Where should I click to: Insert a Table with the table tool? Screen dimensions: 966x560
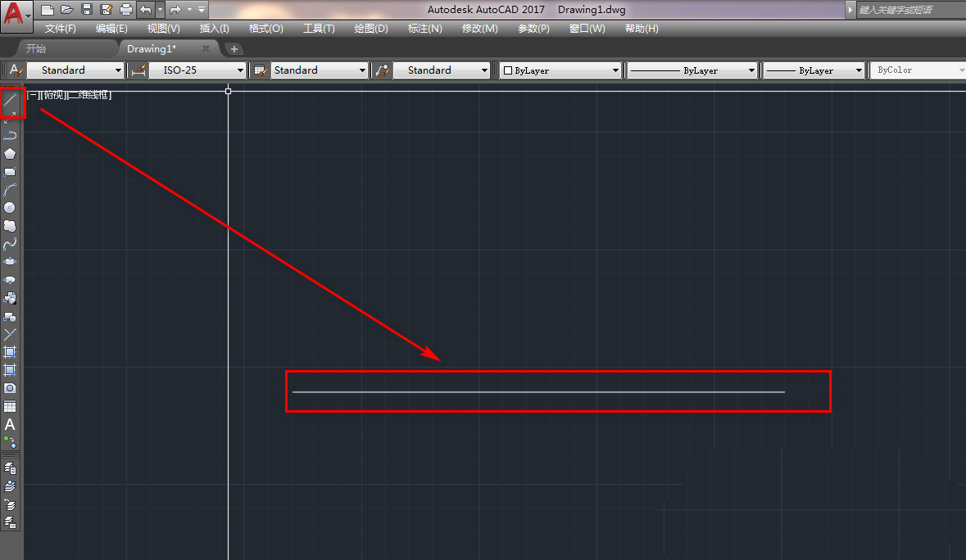click(10, 406)
